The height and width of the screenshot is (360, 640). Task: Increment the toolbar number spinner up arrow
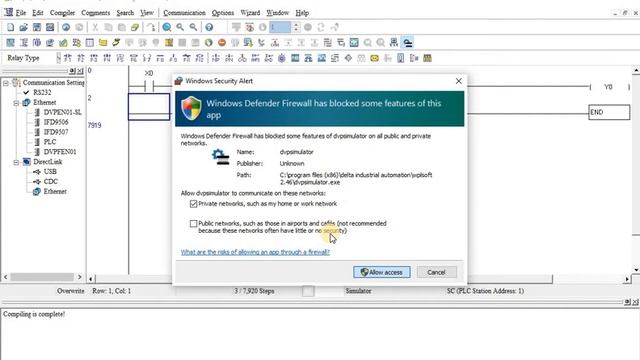(296, 25)
